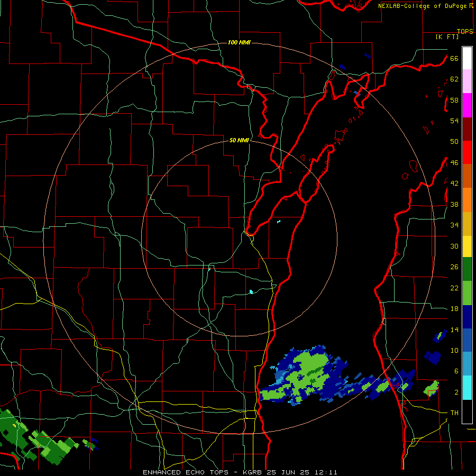Screen dimensions: 476x476
Task: Click the K FT units label
Action: point(447,36)
